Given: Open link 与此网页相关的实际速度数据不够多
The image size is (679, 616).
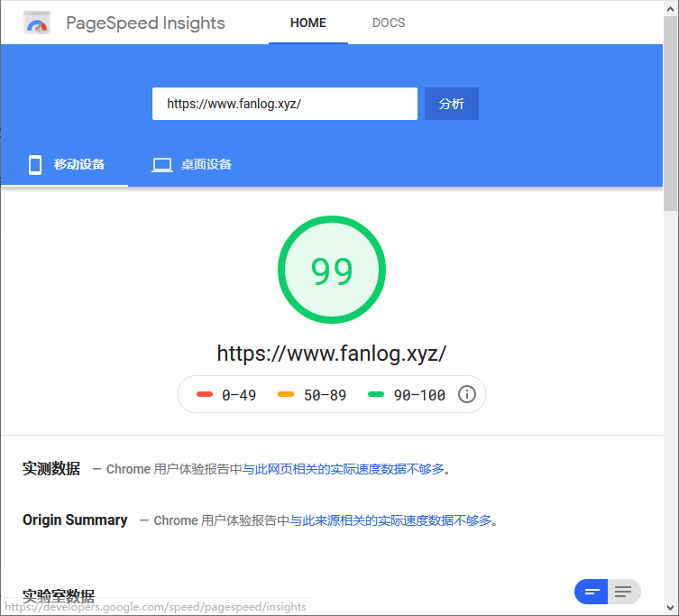Looking at the screenshot, I should [344, 469].
